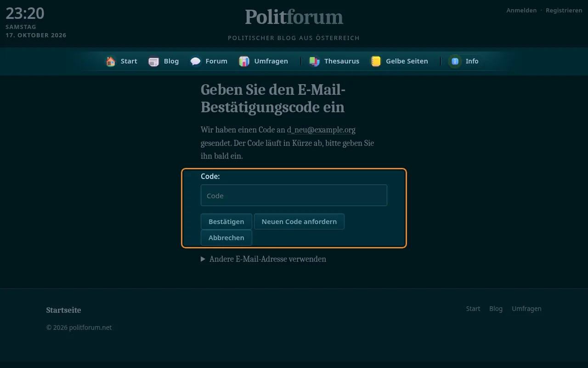588x368 pixels.
Task: Expand Andere E-Mail-Adresse verwenden
Action: (264, 259)
